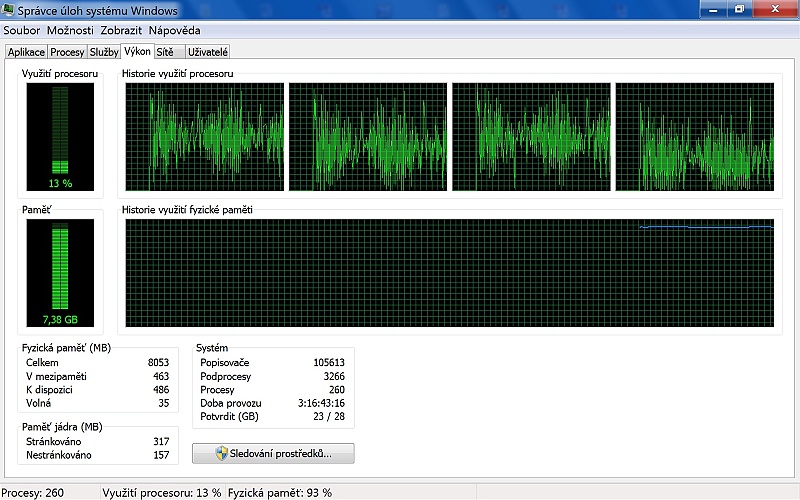
Task: Go to the Služby tab
Action: pyautogui.click(x=104, y=52)
